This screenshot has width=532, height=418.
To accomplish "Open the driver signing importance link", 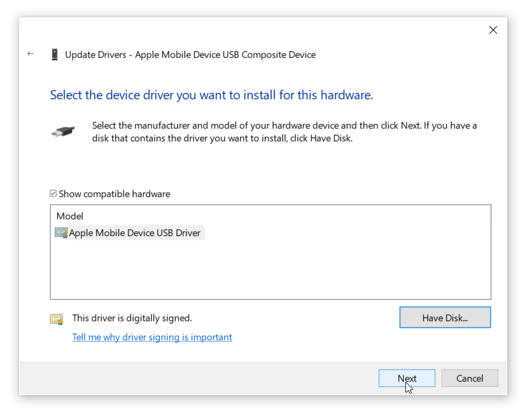I will pyautogui.click(x=152, y=337).
